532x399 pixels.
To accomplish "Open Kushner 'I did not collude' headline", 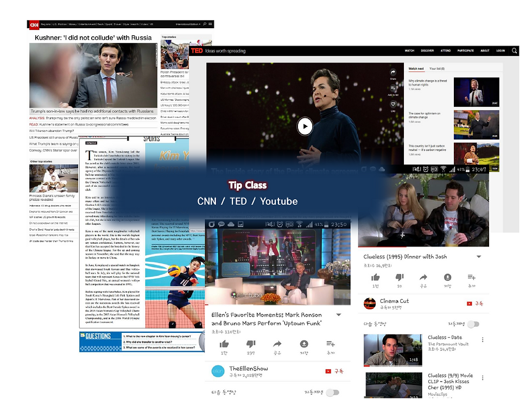I will click(x=93, y=37).
